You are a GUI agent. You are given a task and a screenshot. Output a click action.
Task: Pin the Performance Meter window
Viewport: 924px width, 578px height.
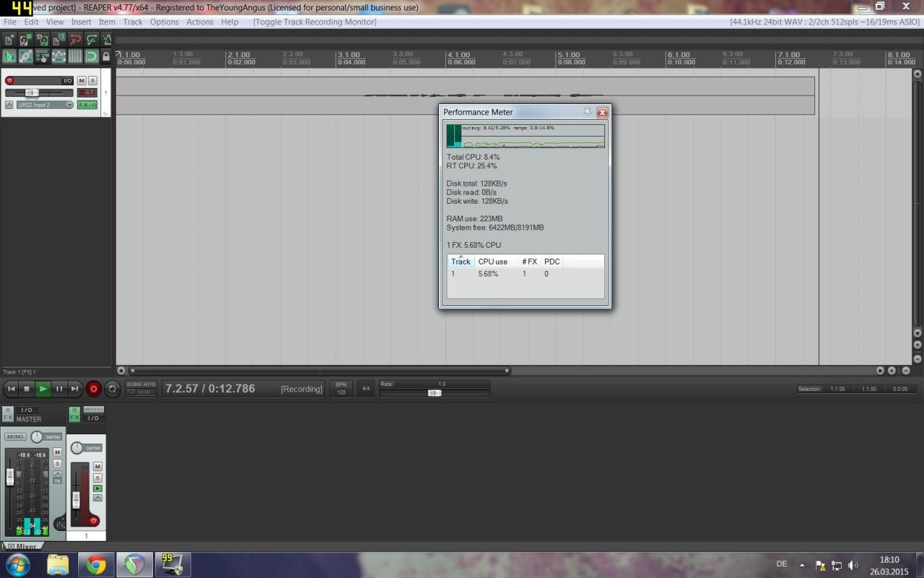pos(588,112)
